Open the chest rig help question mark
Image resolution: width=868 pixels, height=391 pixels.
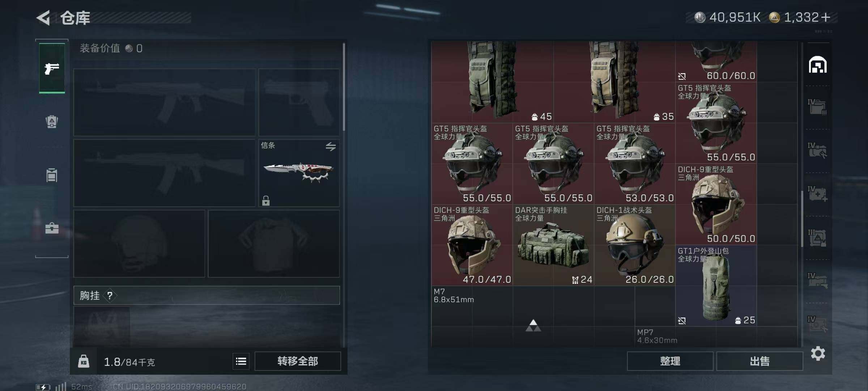click(110, 296)
